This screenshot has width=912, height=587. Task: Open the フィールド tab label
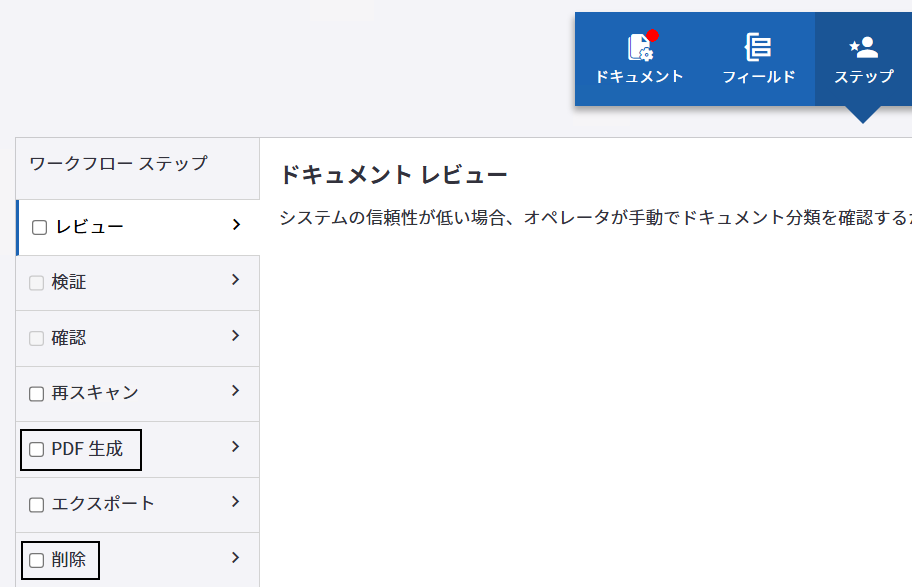coord(759,77)
